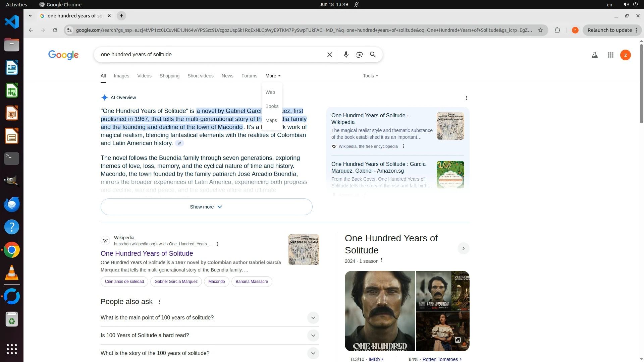Switch to the Images tab
The width and height of the screenshot is (644, 362).
point(121,76)
